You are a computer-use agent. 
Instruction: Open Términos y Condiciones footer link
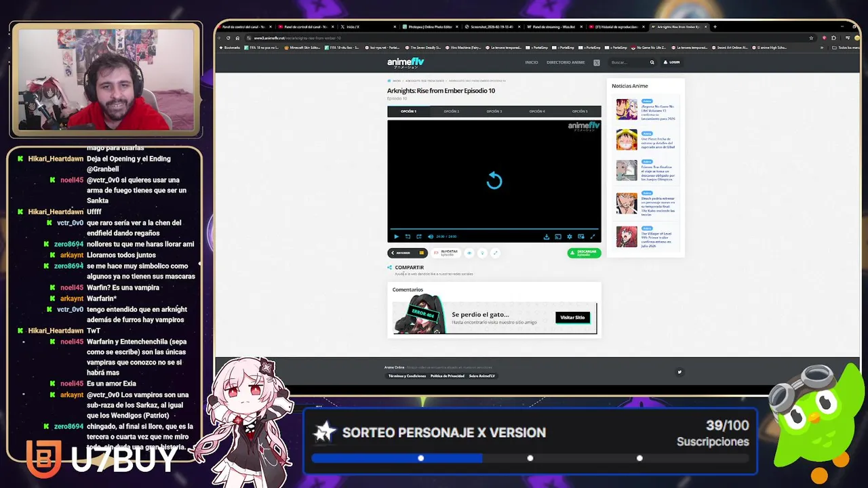407,376
